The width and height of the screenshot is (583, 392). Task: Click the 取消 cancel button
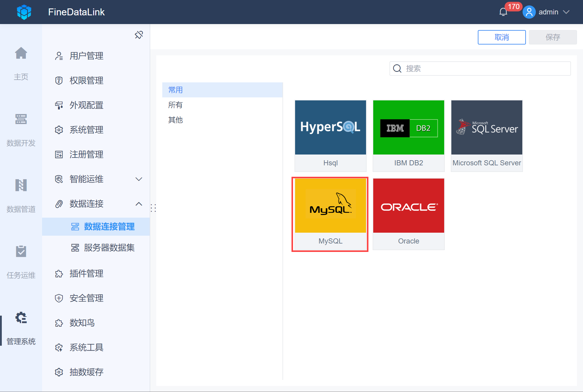coord(501,37)
